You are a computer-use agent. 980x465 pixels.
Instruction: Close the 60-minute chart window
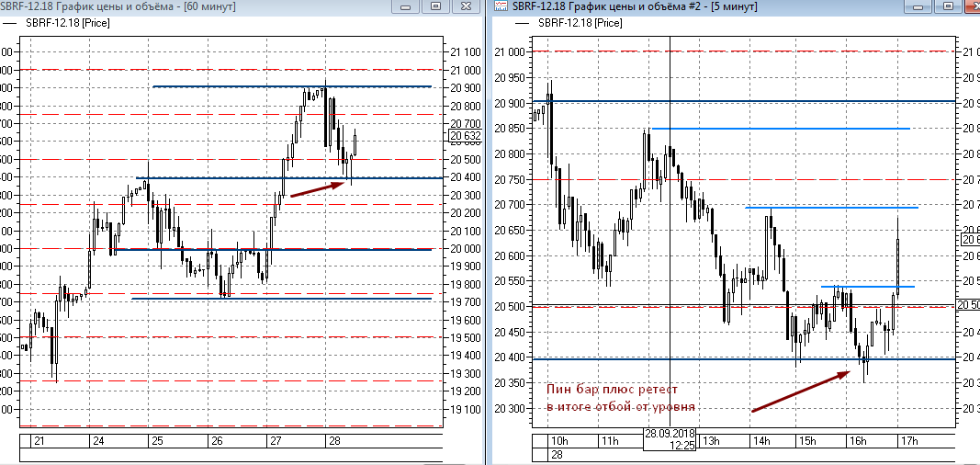(466, 6)
